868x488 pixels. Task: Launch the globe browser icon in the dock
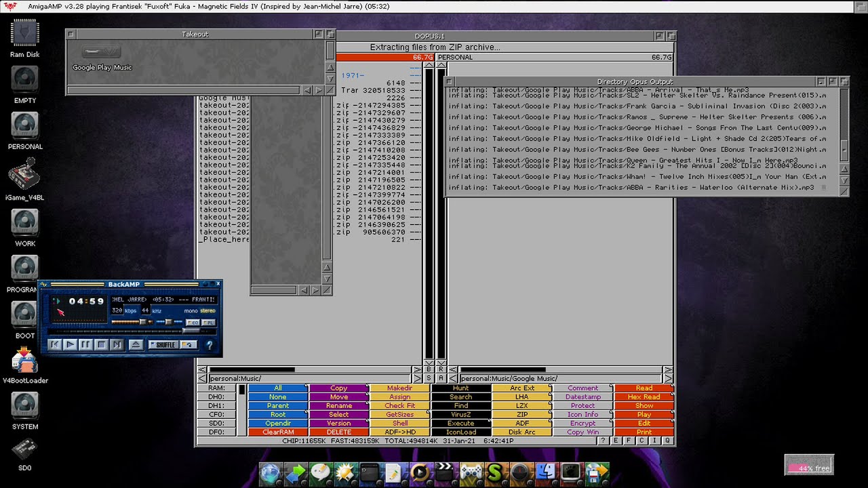pos(271,473)
